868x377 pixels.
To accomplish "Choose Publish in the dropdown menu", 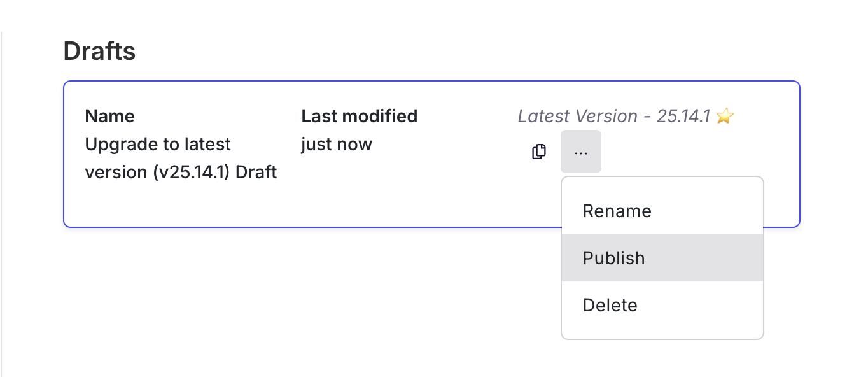I will point(613,258).
